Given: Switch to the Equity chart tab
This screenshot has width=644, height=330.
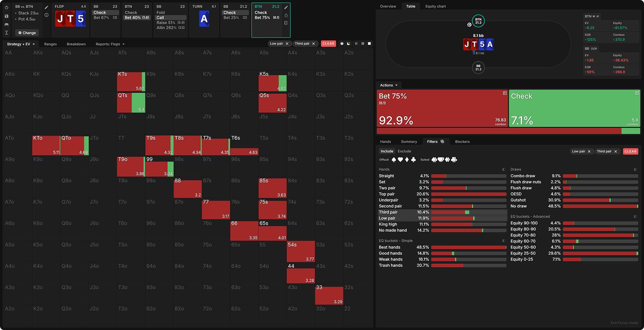Looking at the screenshot, I should [x=435, y=6].
